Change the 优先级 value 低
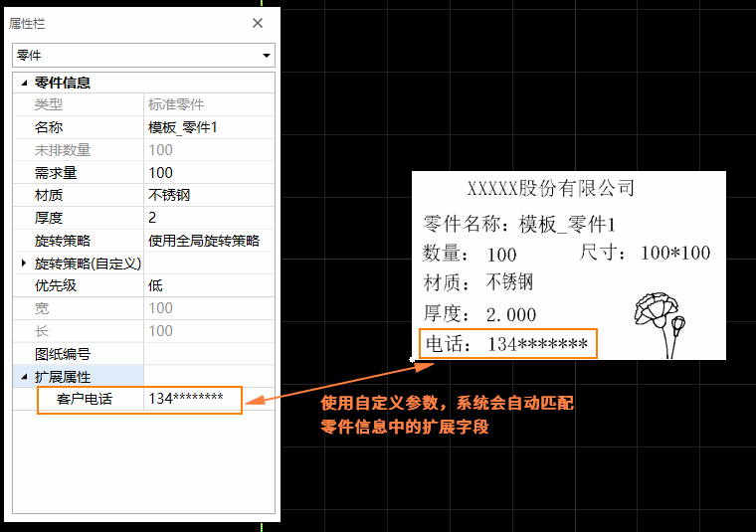 pos(208,286)
